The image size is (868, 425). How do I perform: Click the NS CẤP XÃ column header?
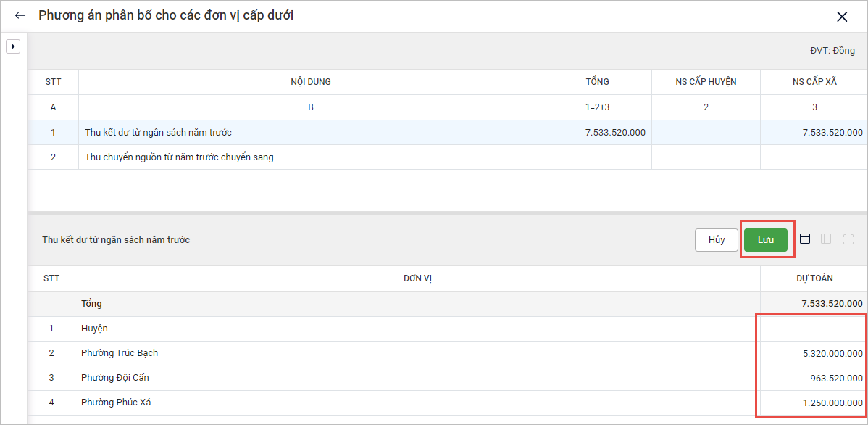pos(814,82)
